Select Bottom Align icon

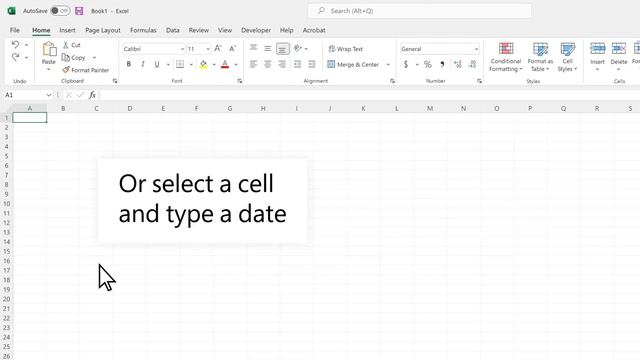[282, 49]
